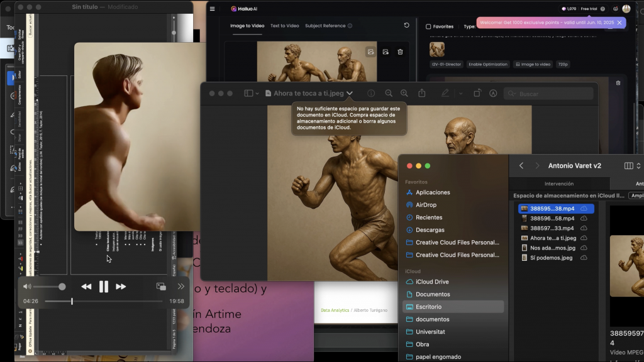This screenshot has height=362, width=644.
Task: Zoom in on the Preview image
Action: point(404,93)
